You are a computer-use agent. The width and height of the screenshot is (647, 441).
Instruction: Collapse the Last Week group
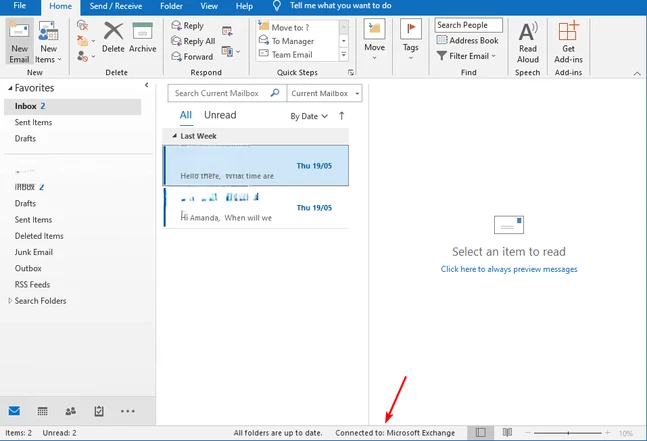point(175,136)
